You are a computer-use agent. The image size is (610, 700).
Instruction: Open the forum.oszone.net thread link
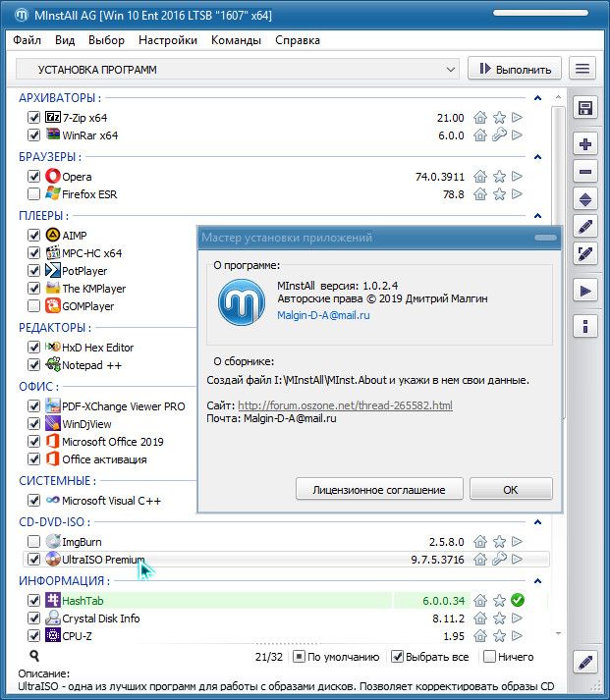345,405
